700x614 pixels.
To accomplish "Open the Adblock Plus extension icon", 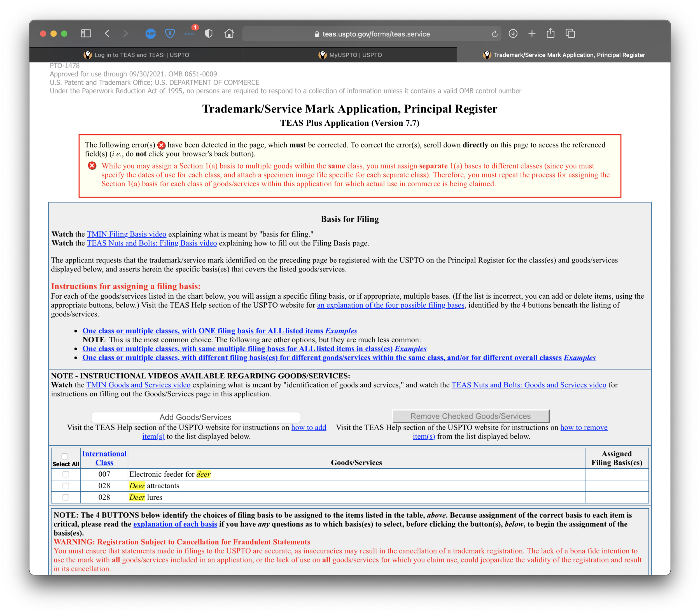I will pyautogui.click(x=150, y=34).
